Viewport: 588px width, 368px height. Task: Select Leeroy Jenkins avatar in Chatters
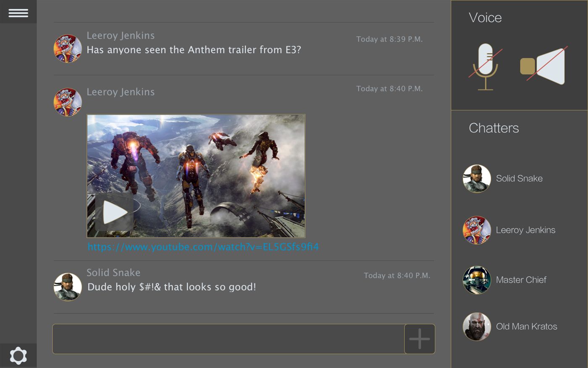(477, 230)
